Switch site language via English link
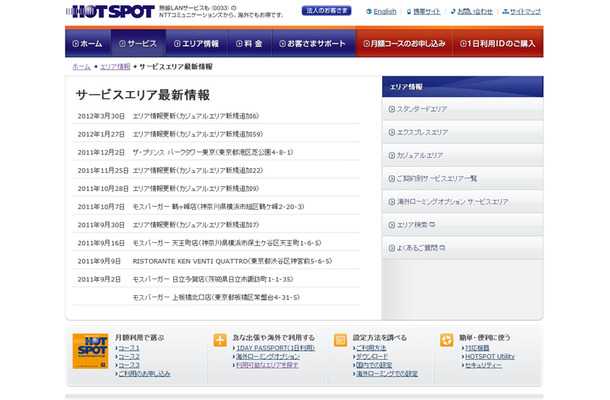The image size is (610, 400). click(385, 12)
